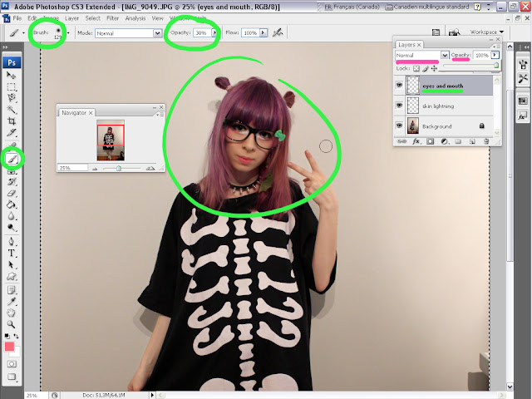Link layers with chain icon
Screen dimensions: 532x399
pyautogui.click(x=401, y=141)
